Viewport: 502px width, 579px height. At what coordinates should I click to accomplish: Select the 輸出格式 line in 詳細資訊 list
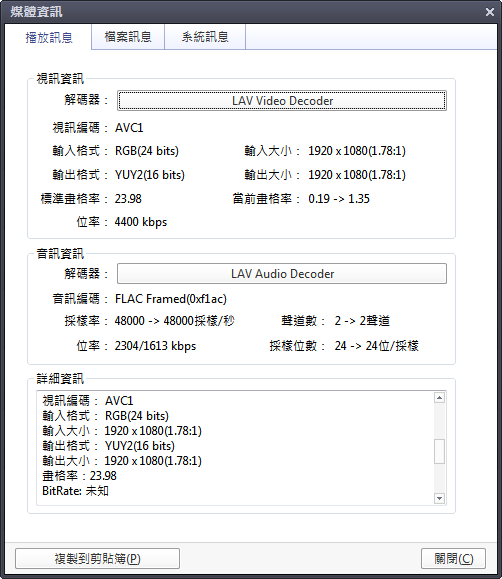[108, 446]
